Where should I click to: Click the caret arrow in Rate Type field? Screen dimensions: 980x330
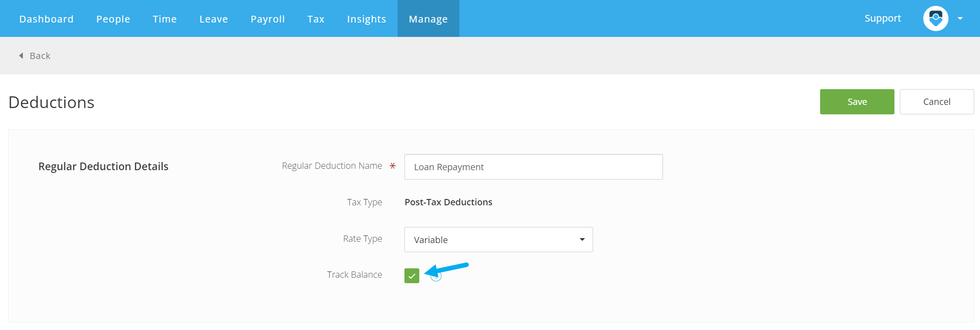click(582, 240)
